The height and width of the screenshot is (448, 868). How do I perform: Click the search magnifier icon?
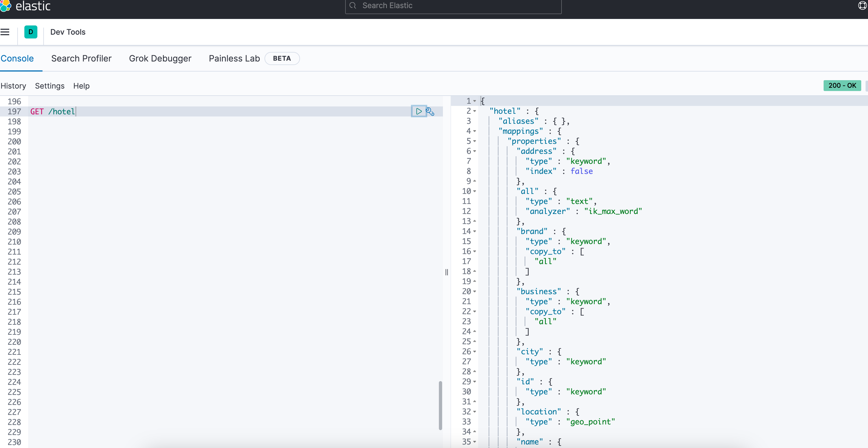(353, 6)
